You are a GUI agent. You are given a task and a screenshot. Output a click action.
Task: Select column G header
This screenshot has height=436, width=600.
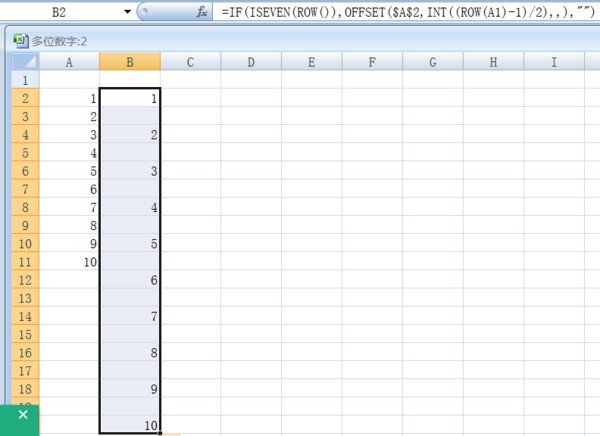[x=433, y=62]
